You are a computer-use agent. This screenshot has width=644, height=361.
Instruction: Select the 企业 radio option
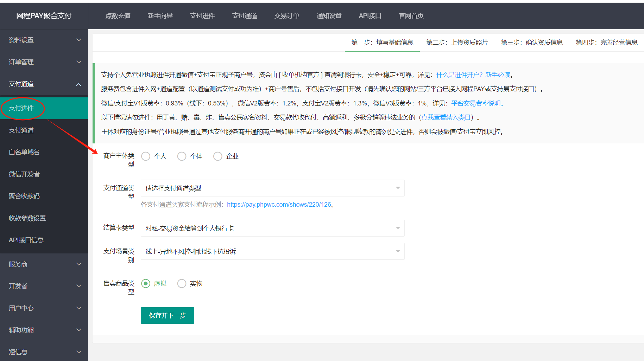(x=218, y=156)
